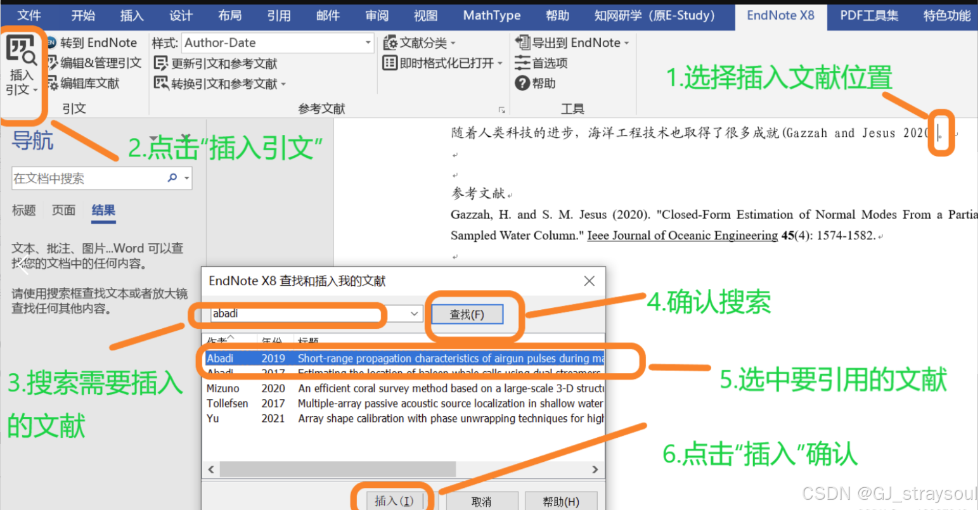Select the Mizuno 2020 reference row
This screenshot has height=510, width=980.
(x=404, y=388)
